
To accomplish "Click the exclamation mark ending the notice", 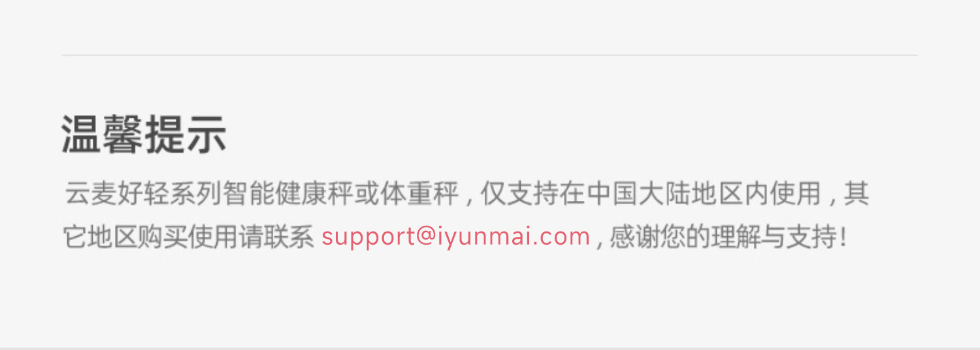I will 843,237.
